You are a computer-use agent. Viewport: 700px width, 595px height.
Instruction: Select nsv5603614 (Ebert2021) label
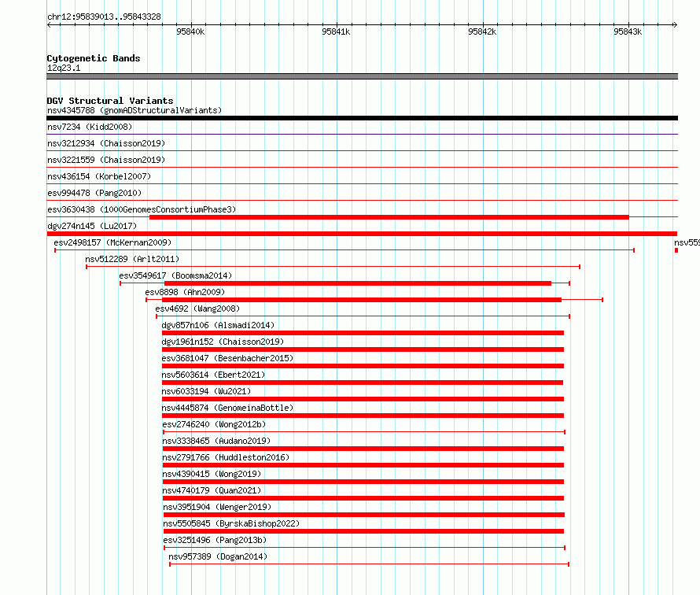[213, 375]
